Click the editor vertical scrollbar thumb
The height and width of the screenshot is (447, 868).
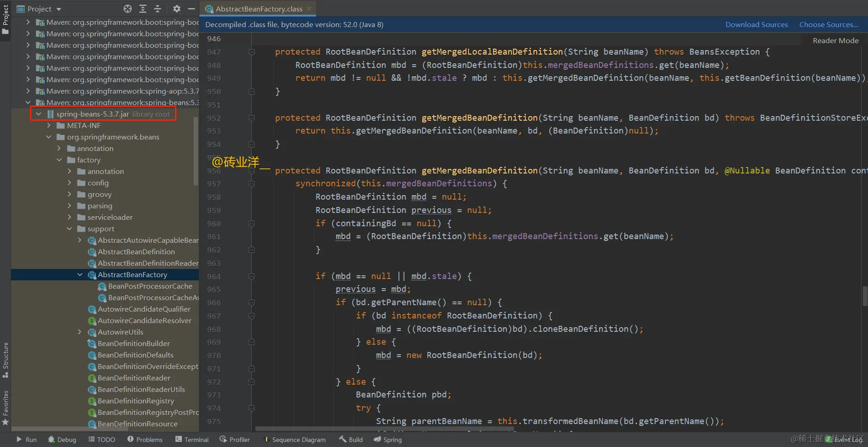click(x=865, y=296)
